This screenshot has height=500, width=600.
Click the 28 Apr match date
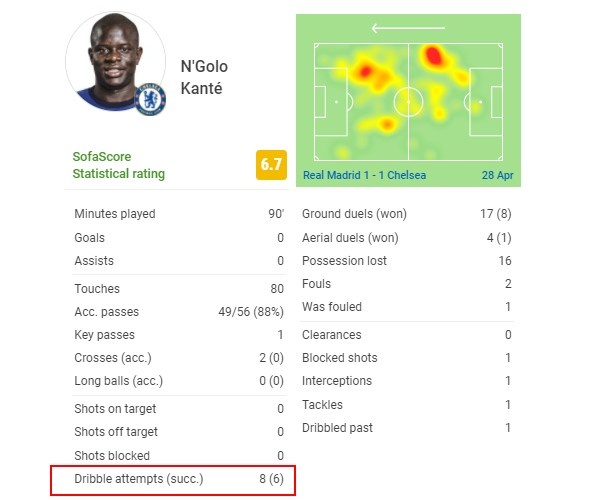[x=497, y=175]
